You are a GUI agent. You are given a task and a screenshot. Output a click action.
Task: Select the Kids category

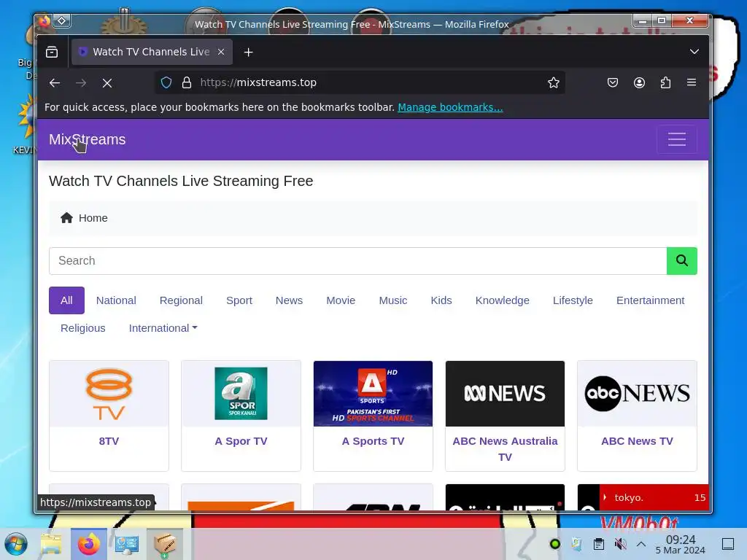coord(441,300)
